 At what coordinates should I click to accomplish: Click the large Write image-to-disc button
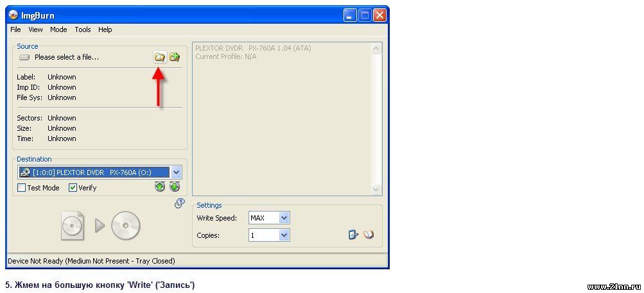click(x=101, y=225)
